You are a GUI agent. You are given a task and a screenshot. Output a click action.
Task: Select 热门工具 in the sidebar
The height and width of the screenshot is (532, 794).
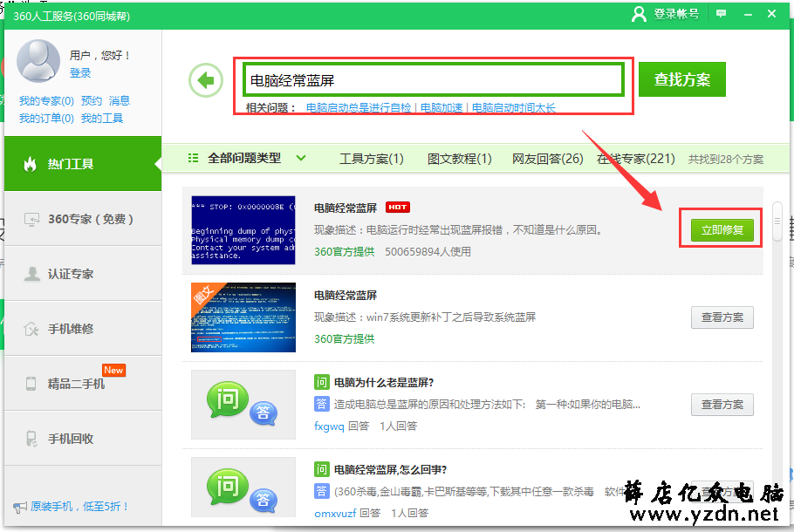pos(83,163)
